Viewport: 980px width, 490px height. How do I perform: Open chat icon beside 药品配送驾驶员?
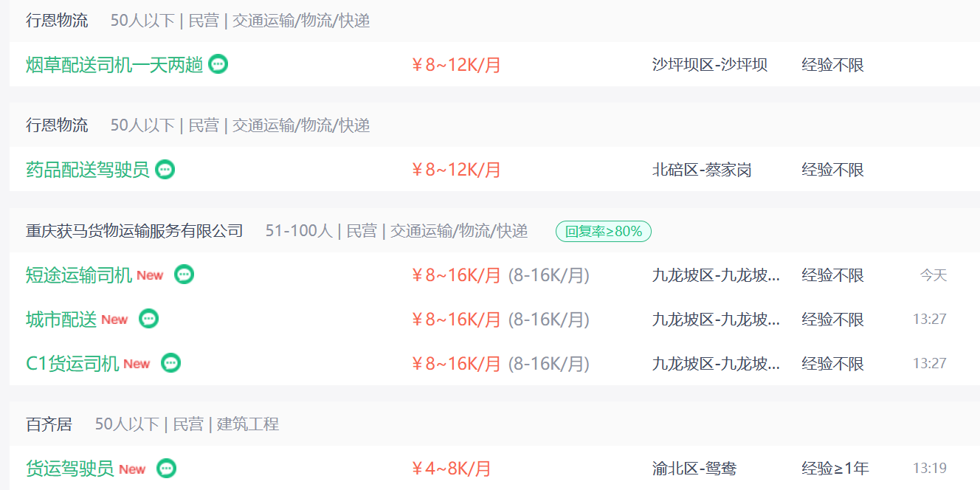(165, 170)
